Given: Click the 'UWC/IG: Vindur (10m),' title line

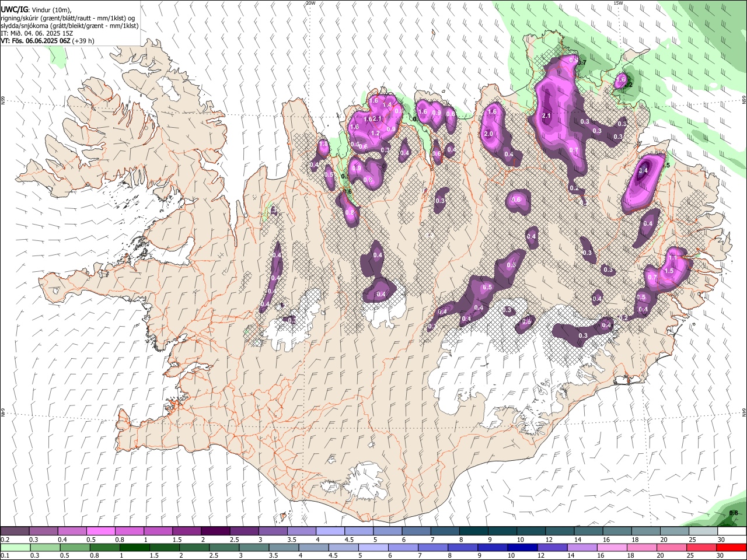Looking at the screenshot, I should (36, 10).
